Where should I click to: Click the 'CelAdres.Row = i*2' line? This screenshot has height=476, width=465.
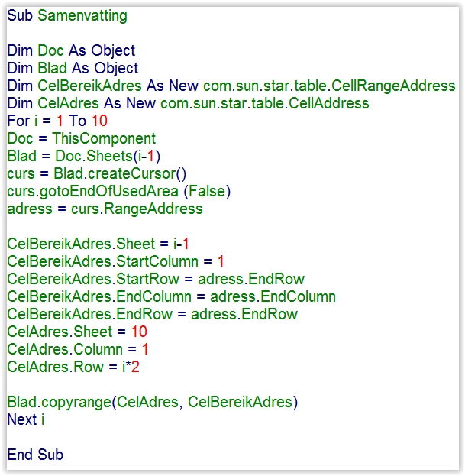[73, 367]
